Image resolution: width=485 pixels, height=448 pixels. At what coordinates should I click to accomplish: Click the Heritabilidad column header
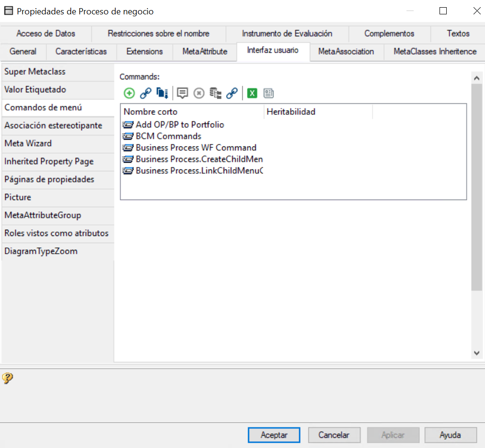(318, 112)
